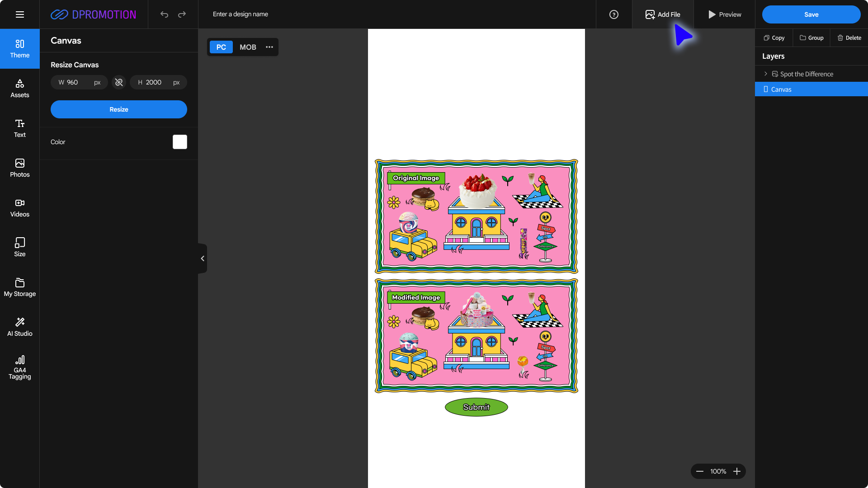Open the Assets sidebar panel
The height and width of the screenshot is (488, 868).
[x=20, y=89]
